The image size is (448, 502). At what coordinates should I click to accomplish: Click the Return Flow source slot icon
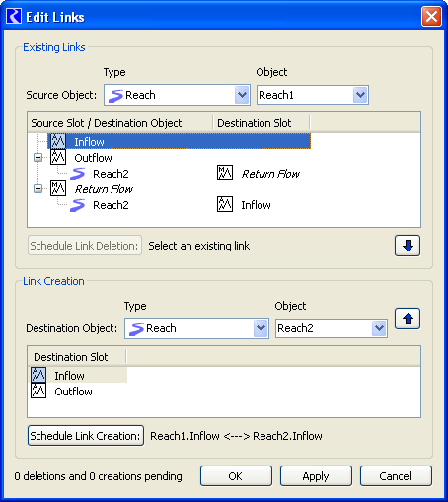point(58,188)
